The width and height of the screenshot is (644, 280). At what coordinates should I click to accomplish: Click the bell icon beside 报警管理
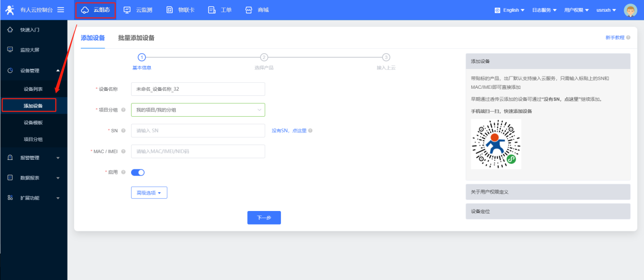[10, 158]
